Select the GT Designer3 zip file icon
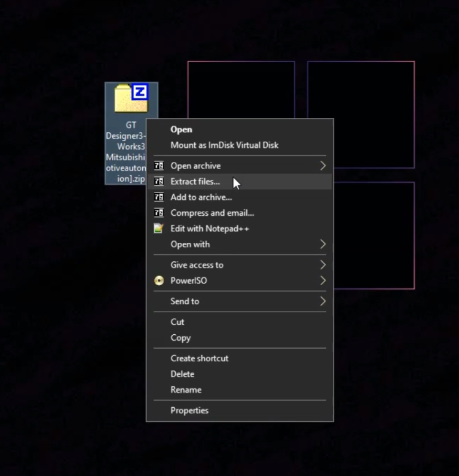The width and height of the screenshot is (459, 476). click(131, 99)
